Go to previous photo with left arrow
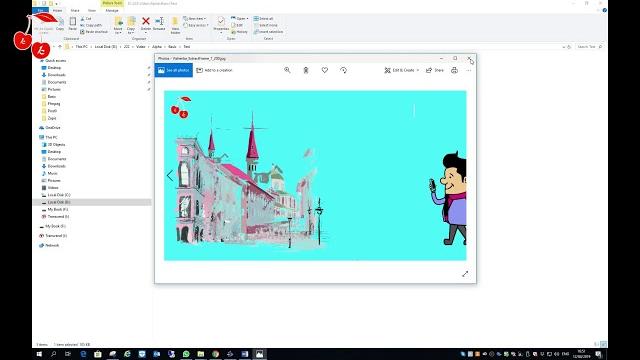 [170, 176]
